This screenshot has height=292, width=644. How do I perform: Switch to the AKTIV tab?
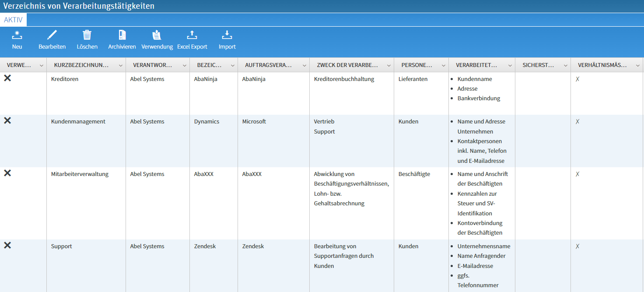tap(13, 20)
